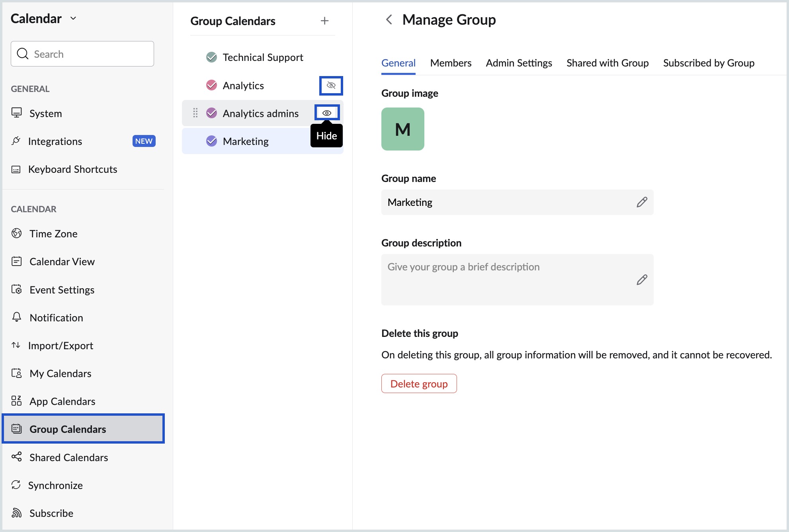Select the Technical Support group
Image resolution: width=789 pixels, height=532 pixels.
click(x=263, y=57)
